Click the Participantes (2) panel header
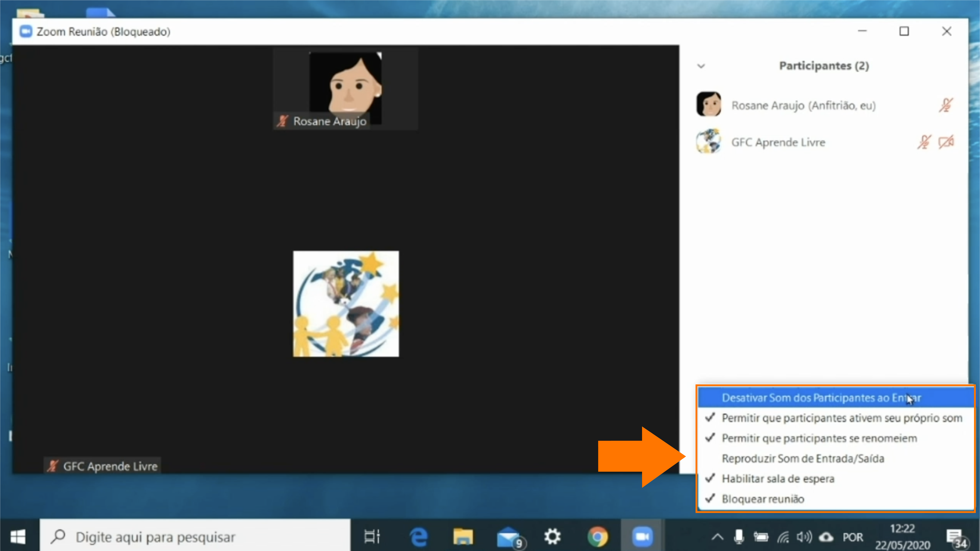 (x=824, y=66)
